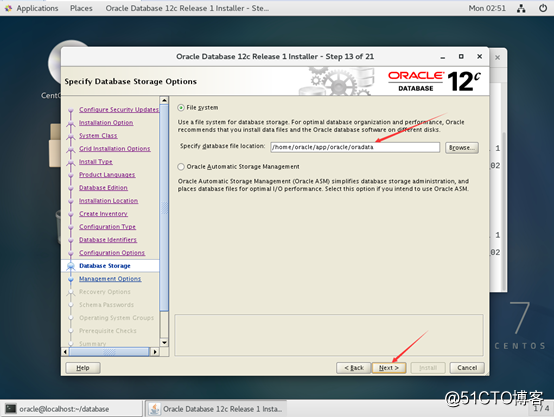Jump to Configuration Type step

click(x=107, y=227)
